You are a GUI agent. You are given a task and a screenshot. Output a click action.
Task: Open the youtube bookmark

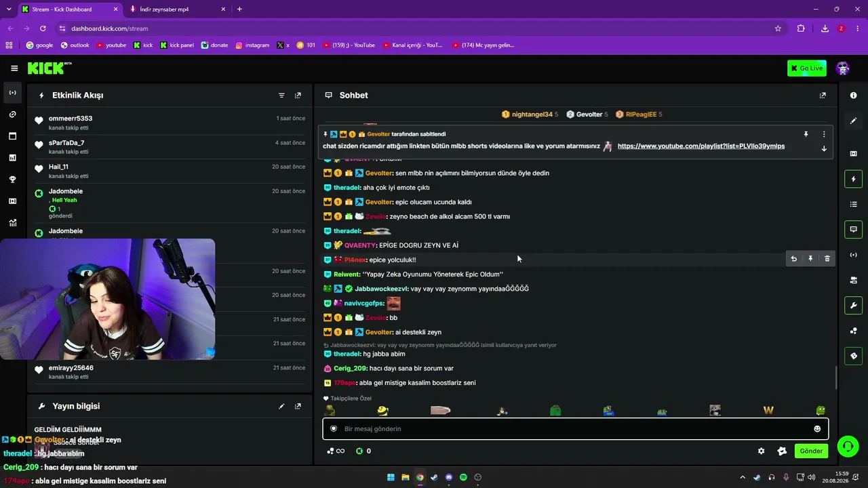click(x=111, y=45)
